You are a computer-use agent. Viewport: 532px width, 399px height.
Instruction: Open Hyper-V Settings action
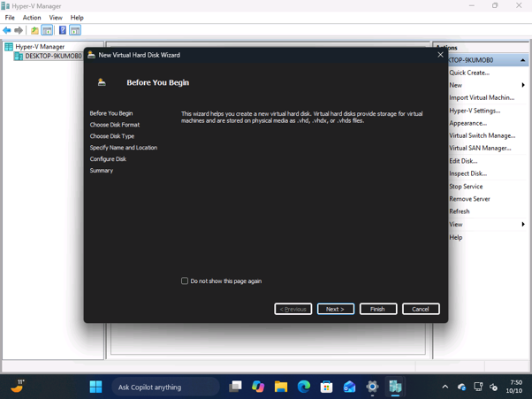point(475,111)
